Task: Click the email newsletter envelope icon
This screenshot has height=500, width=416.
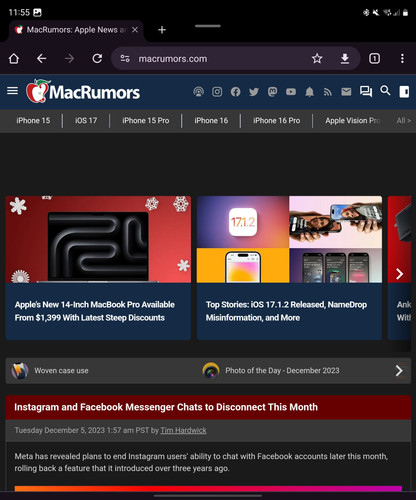Action: point(346,91)
